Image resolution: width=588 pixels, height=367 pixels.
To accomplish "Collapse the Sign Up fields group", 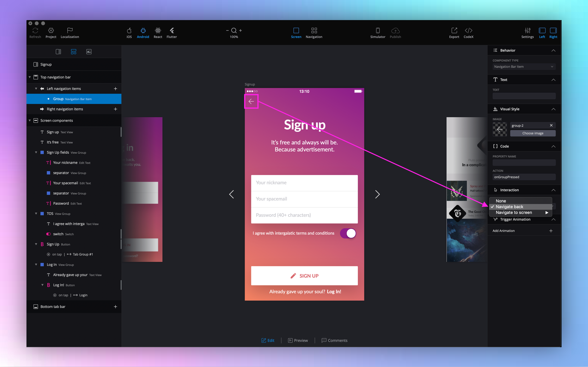I will coord(36,152).
